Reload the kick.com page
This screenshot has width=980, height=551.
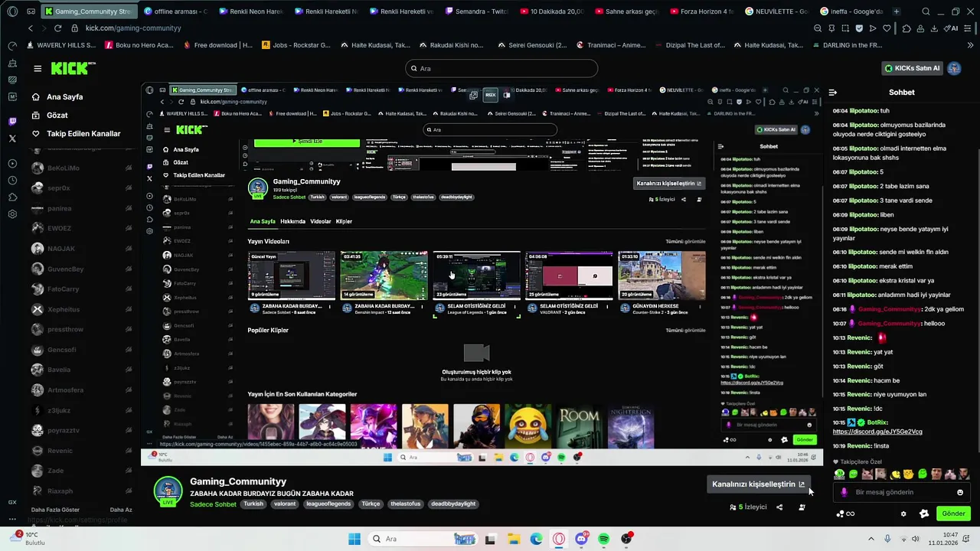coord(59,28)
